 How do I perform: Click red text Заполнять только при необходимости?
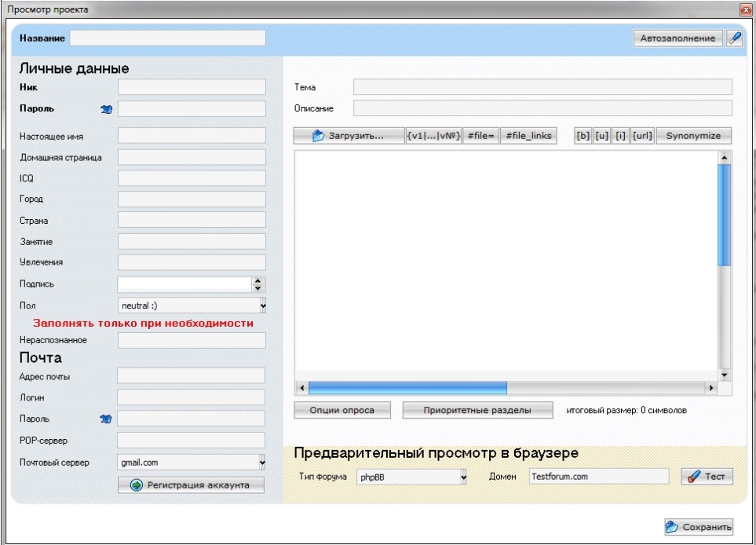pos(143,323)
